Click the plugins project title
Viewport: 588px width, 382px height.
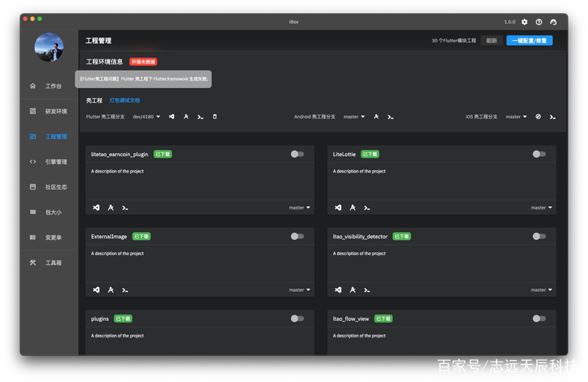point(100,318)
